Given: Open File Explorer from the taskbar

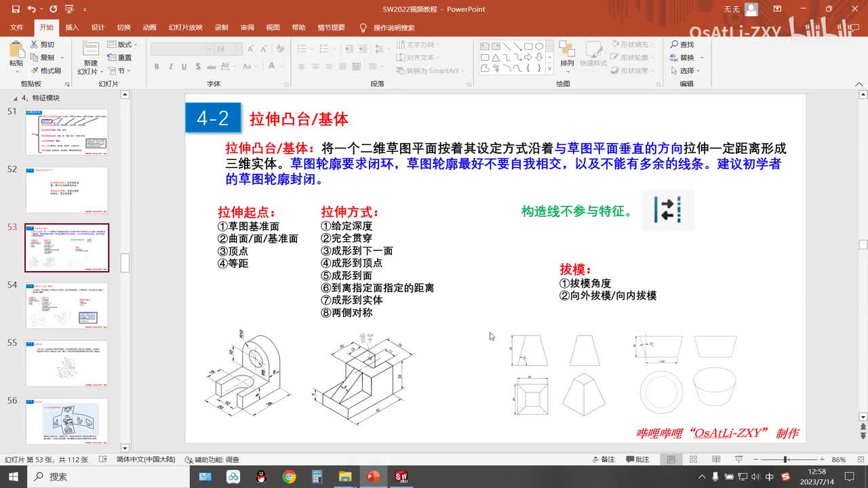Looking at the screenshot, I should pyautogui.click(x=344, y=476).
